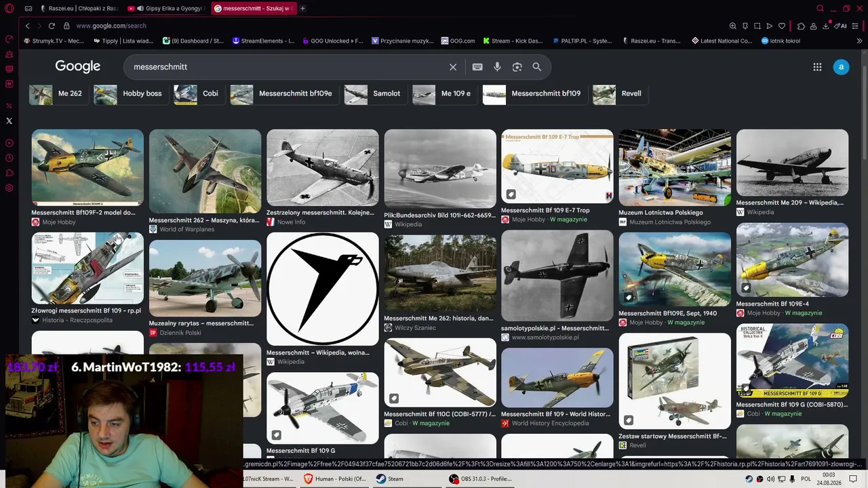Filter images by the 'Cobi' chip
The width and height of the screenshot is (868, 488).
[199, 94]
